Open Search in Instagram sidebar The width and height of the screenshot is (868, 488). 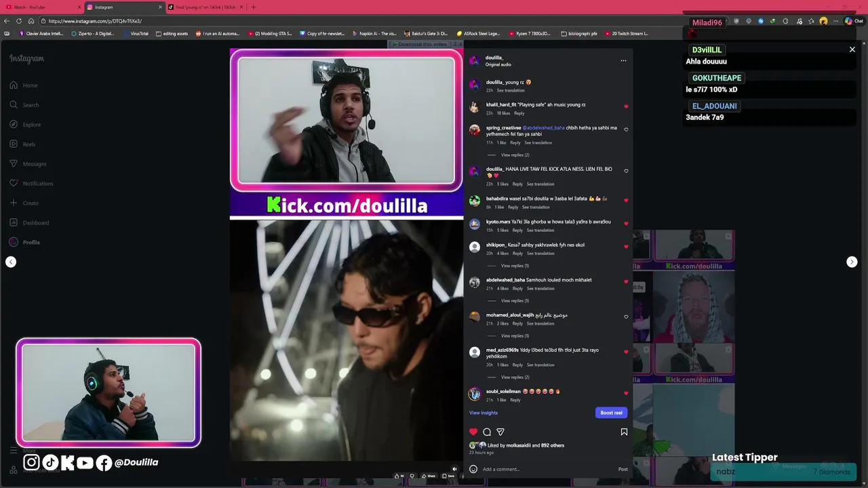click(x=24, y=105)
